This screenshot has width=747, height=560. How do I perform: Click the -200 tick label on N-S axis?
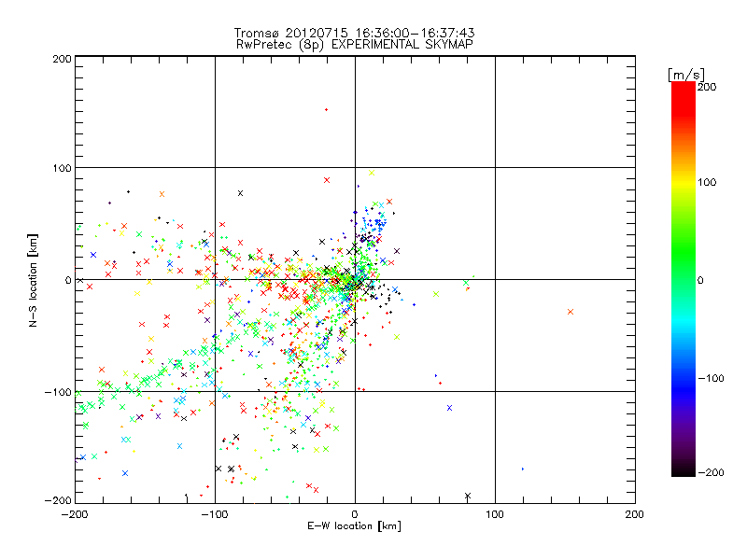(58, 500)
